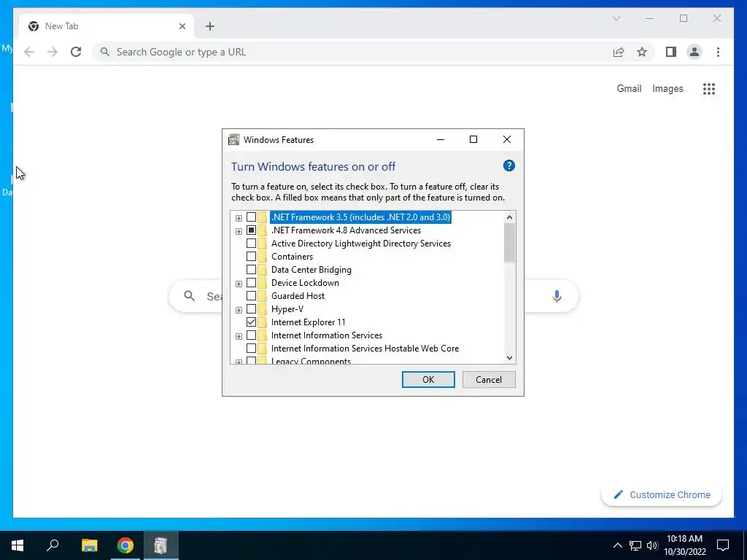Open the Gmail link
The width and height of the screenshot is (747, 560).
point(629,88)
